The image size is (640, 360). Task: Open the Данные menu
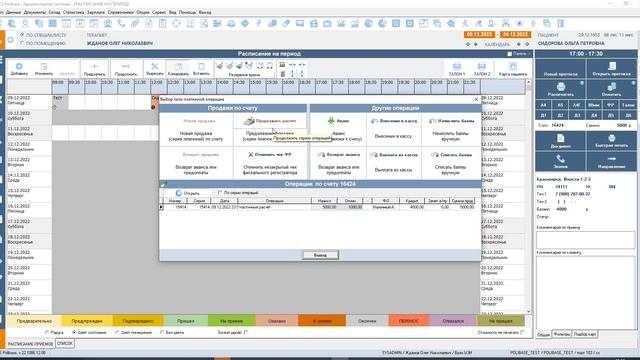(13, 12)
